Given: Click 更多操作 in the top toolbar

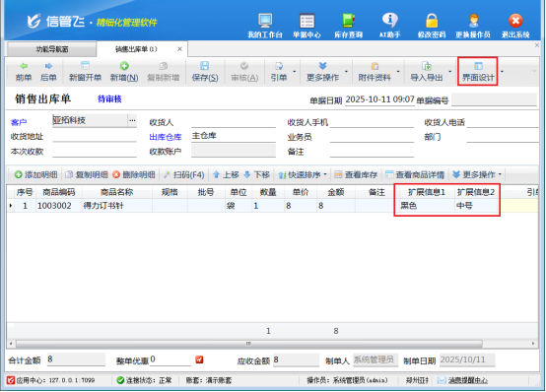Looking at the screenshot, I should [x=323, y=72].
